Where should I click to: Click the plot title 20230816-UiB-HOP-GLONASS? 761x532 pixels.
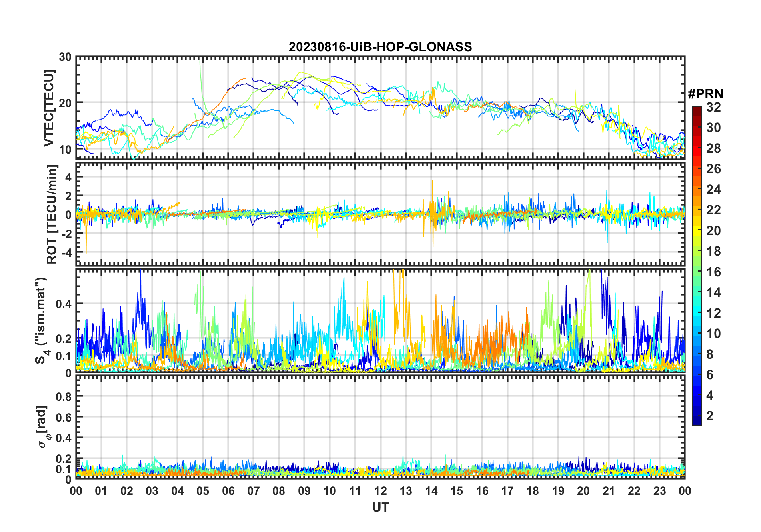(380, 47)
